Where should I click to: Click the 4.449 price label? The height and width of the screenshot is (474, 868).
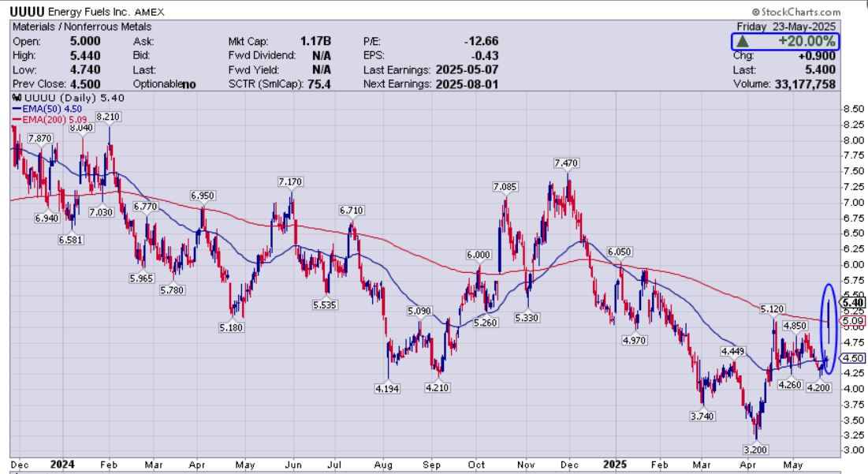[x=732, y=351]
